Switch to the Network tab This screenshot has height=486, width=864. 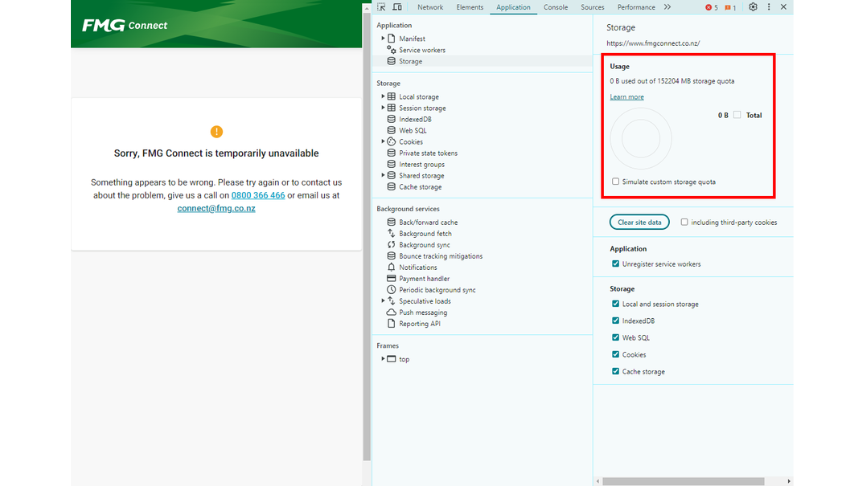tap(430, 7)
